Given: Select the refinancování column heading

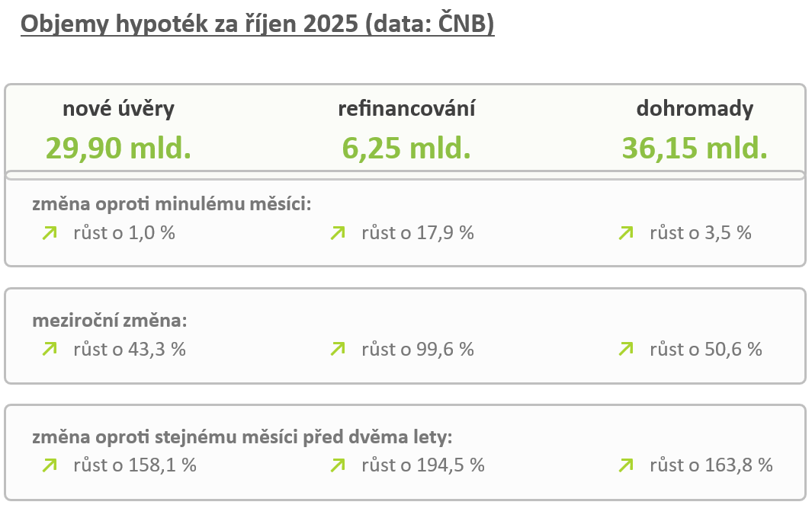Looking at the screenshot, I should 406,109.
